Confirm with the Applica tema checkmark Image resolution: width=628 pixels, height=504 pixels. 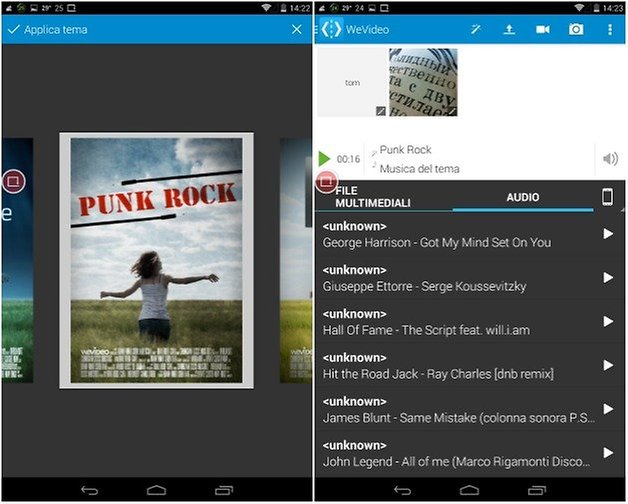(x=14, y=29)
